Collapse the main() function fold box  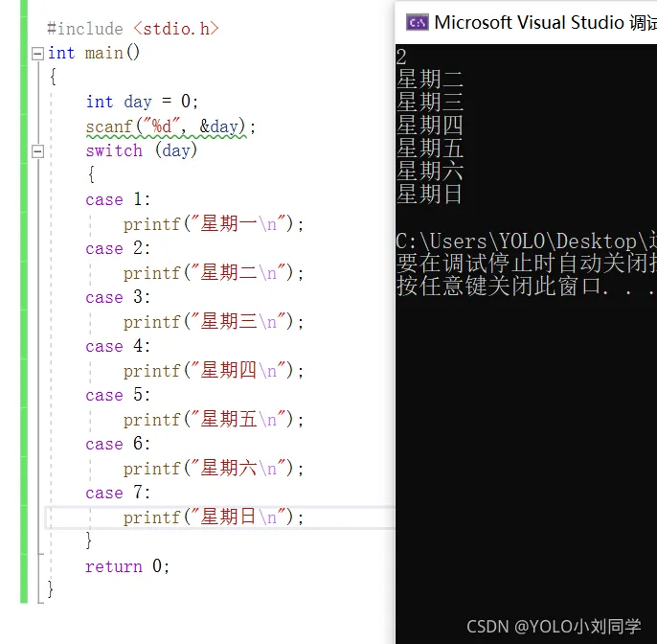[x=37, y=54]
